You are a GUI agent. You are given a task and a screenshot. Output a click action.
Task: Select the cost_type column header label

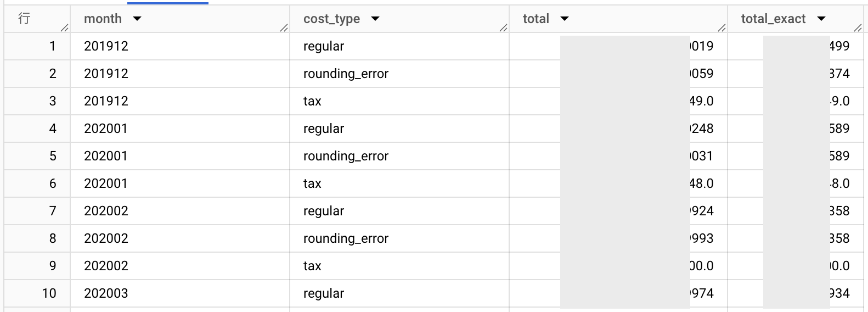[331, 19]
